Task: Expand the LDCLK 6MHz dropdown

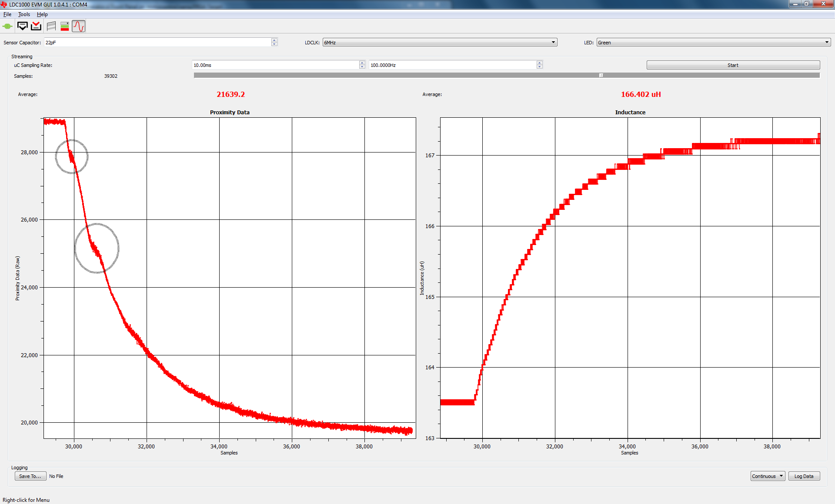Action: (440, 42)
